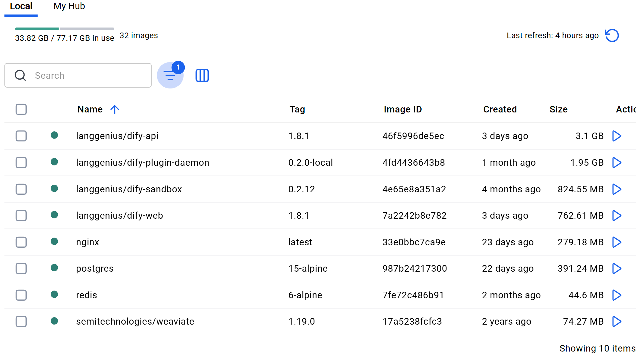Select the Local tab
The height and width of the screenshot is (361, 644).
(x=21, y=6)
